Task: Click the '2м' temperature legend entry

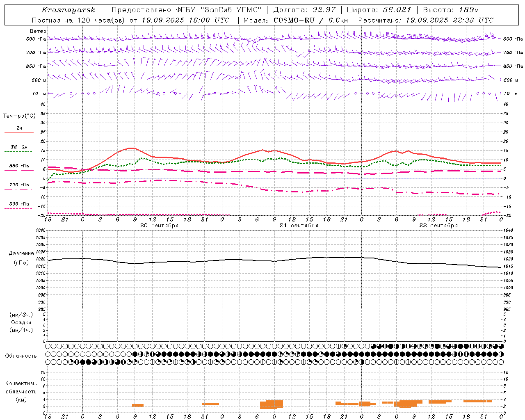Action: click(19, 128)
